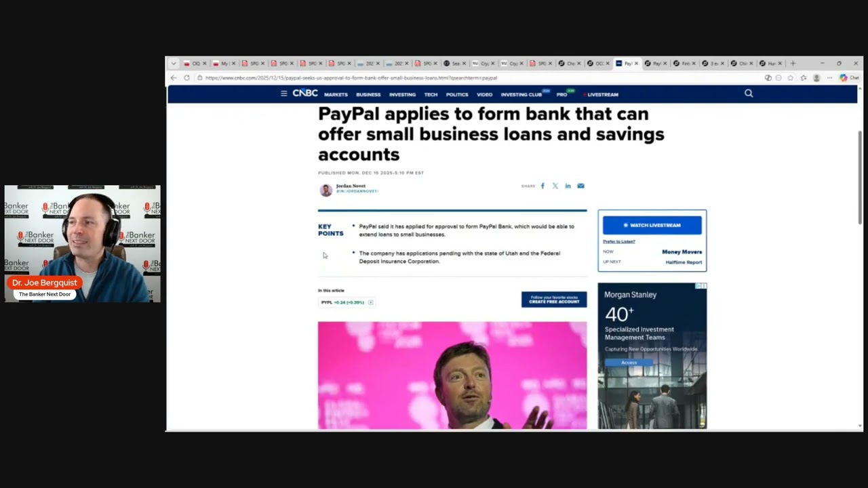Click the key point mentioning Utah

tap(459, 258)
